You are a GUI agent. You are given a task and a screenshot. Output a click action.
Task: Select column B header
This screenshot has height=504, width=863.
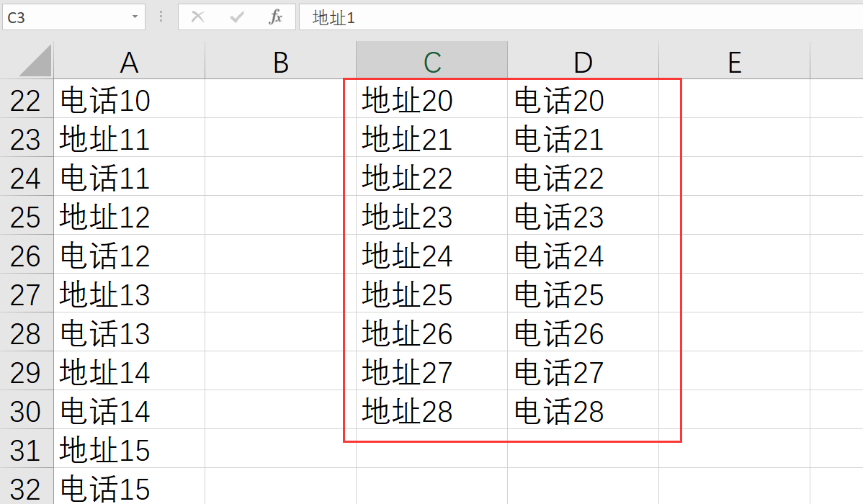280,63
